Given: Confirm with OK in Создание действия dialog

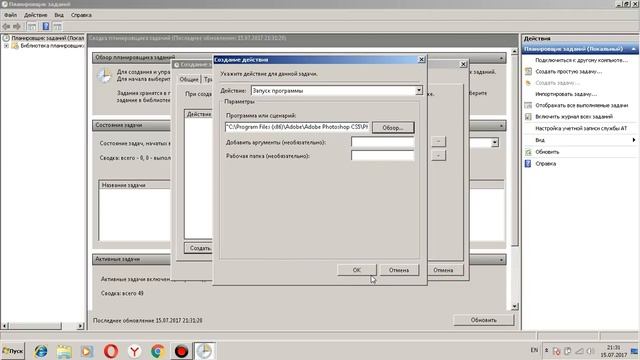Looking at the screenshot, I should 356,270.
